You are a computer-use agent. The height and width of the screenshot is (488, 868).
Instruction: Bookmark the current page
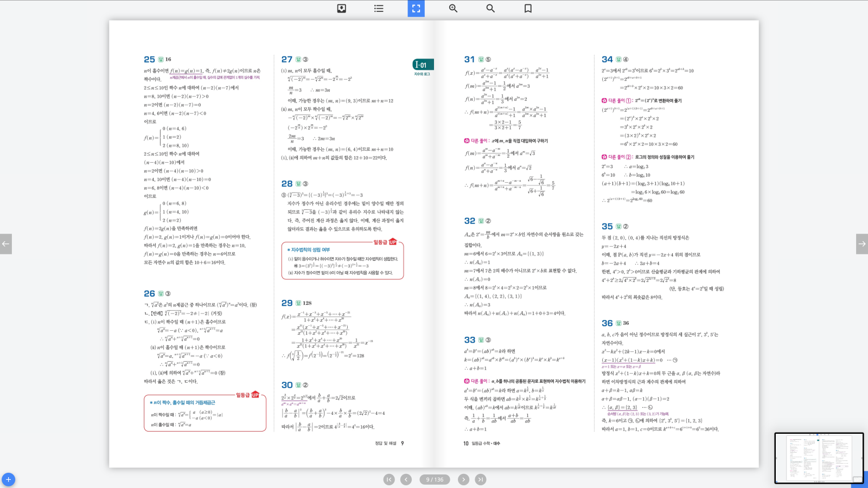click(528, 8)
